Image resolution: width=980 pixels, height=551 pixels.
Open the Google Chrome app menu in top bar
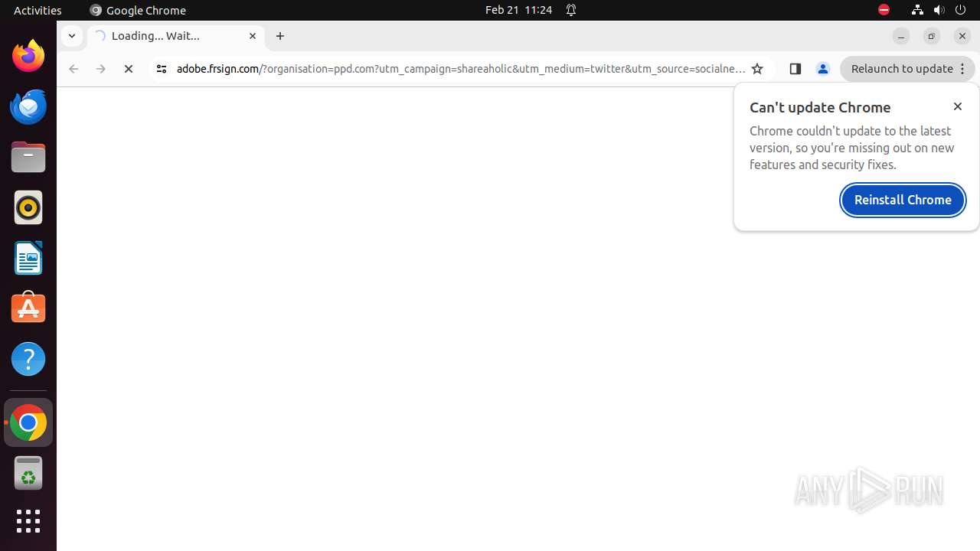pos(138,10)
